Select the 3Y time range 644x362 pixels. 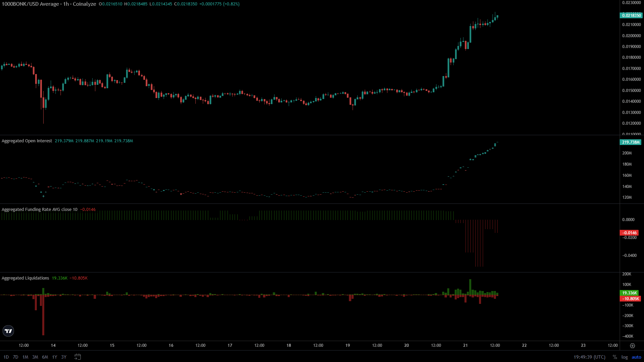(x=64, y=357)
